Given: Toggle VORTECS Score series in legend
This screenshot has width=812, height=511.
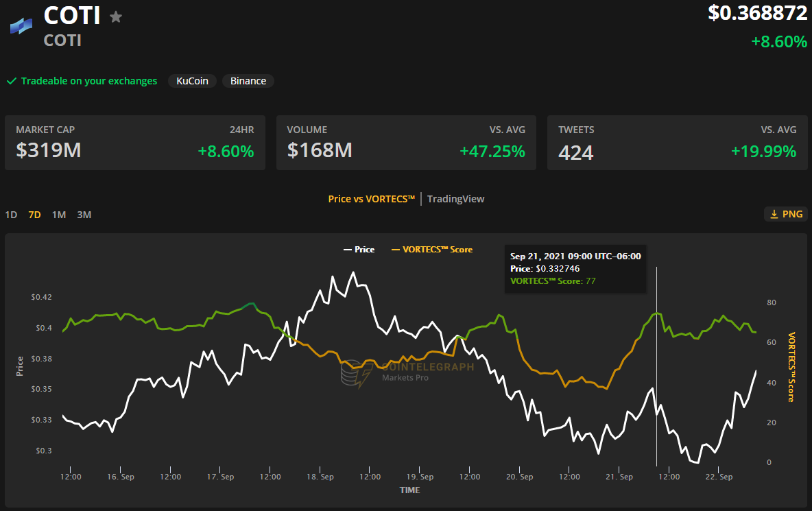Looking at the screenshot, I should point(432,250).
